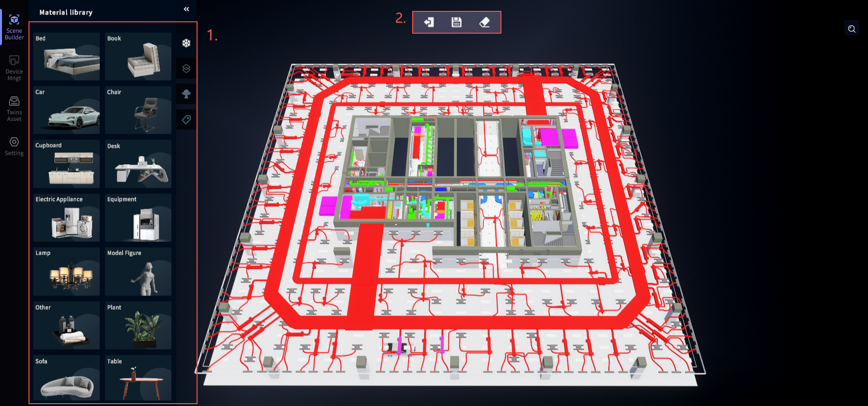The width and height of the screenshot is (868, 406).
Task: Open the Setting section
Action: pyautogui.click(x=14, y=146)
